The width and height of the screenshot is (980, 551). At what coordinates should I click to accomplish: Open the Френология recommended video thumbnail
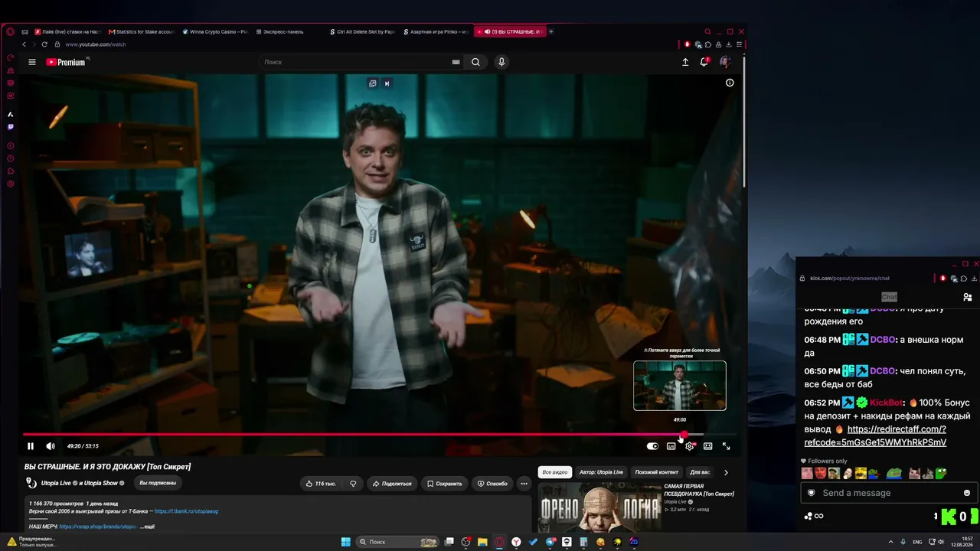(x=599, y=507)
